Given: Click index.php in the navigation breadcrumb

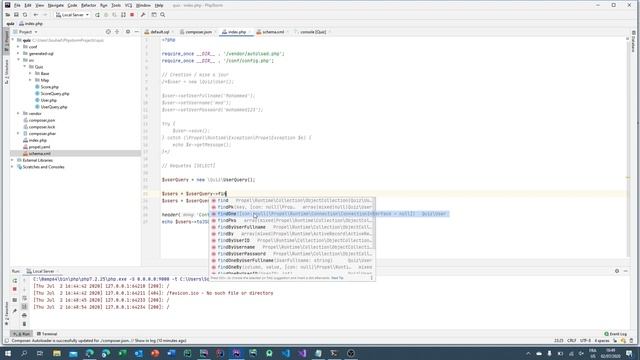Looking at the screenshot, I should pos(31,24).
